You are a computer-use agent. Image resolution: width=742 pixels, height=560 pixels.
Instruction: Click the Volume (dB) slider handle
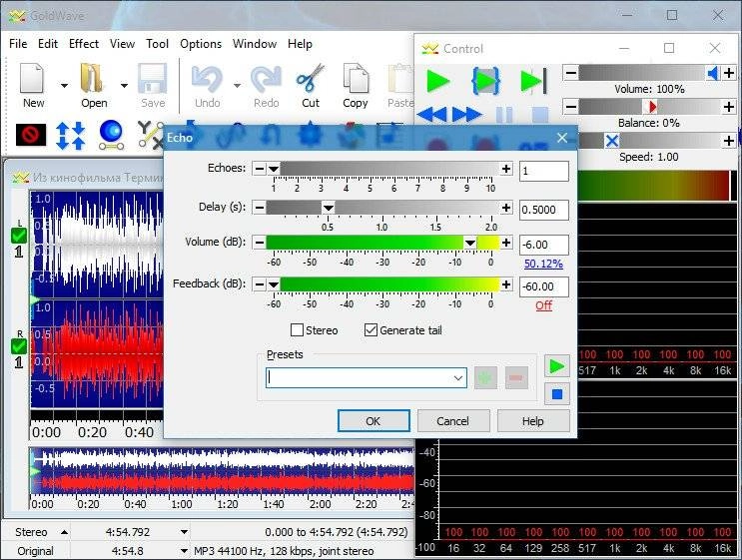pos(470,243)
